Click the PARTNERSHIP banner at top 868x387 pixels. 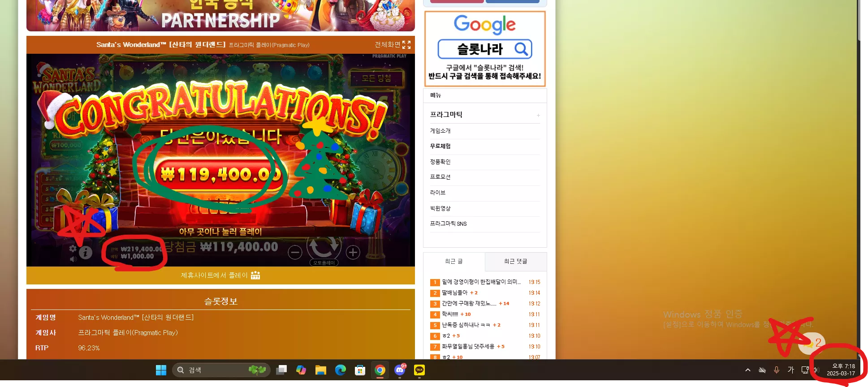[x=220, y=16]
